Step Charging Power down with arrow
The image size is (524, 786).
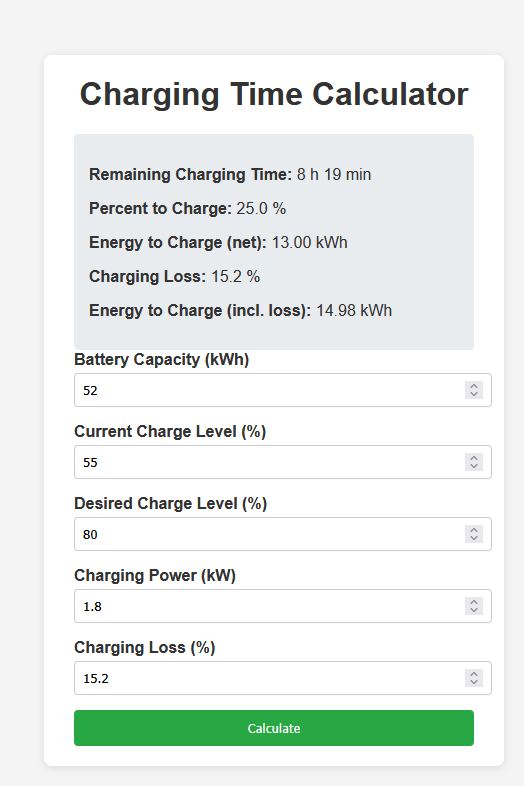pos(474,611)
